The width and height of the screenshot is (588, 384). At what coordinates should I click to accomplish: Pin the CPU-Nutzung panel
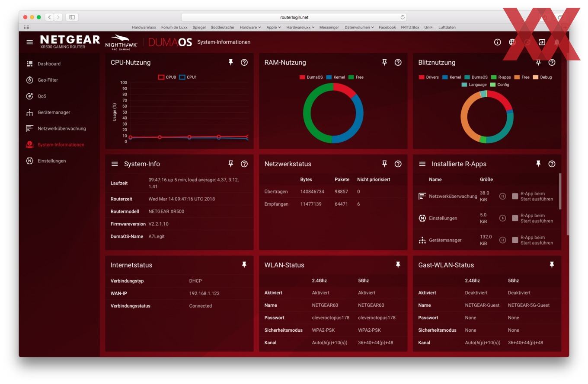pos(230,62)
